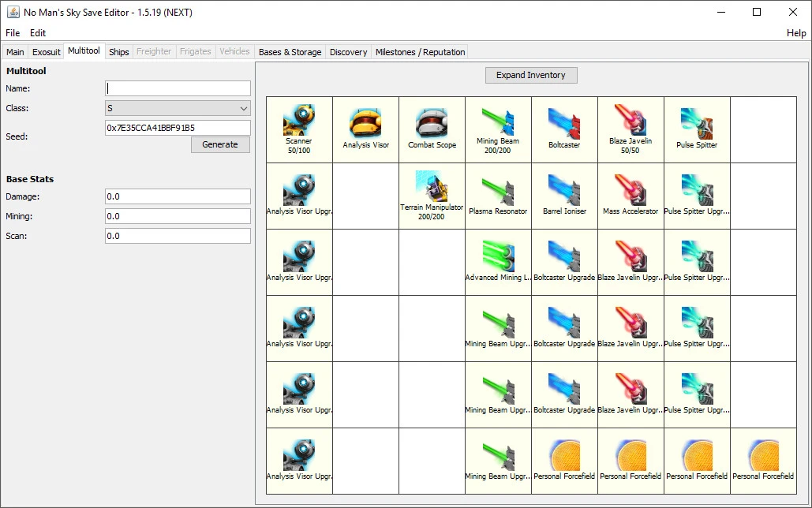Open the File menu
This screenshot has height=508, width=812.
(13, 33)
